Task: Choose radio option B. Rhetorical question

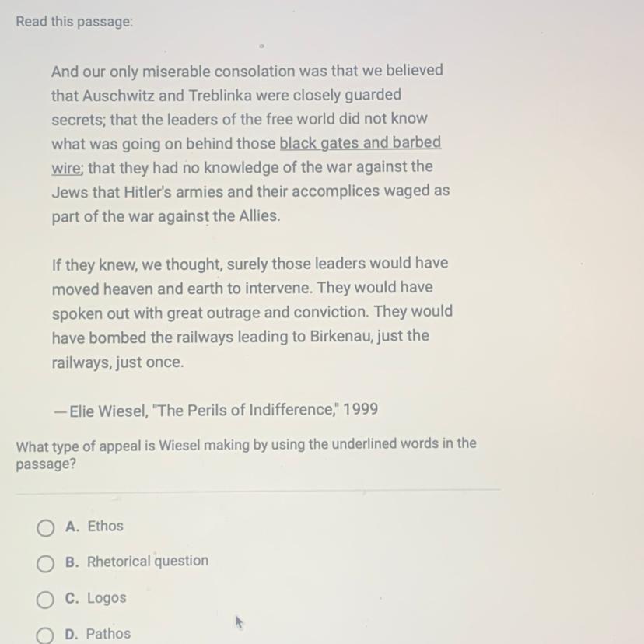Action: point(45,564)
